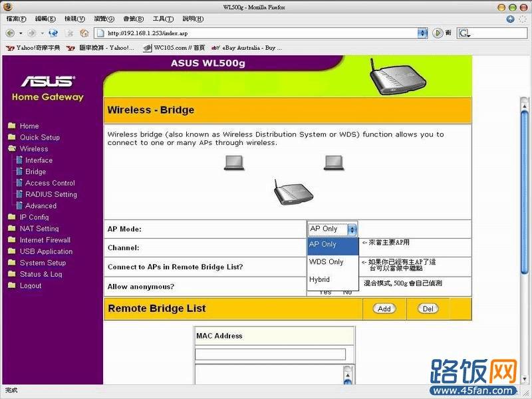Click the MAC list box scroll up arrow
Viewport: 532px width, 399px height.
pyautogui.click(x=348, y=374)
